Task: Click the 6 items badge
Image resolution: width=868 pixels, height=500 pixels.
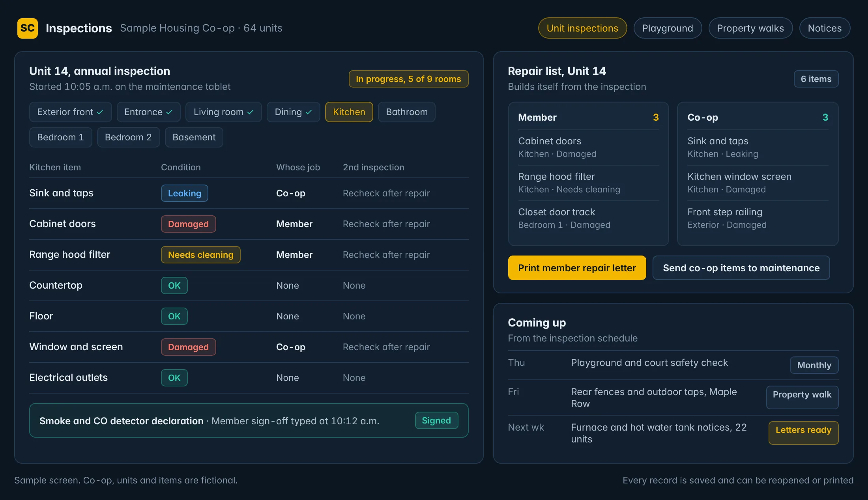Action: [x=816, y=79]
